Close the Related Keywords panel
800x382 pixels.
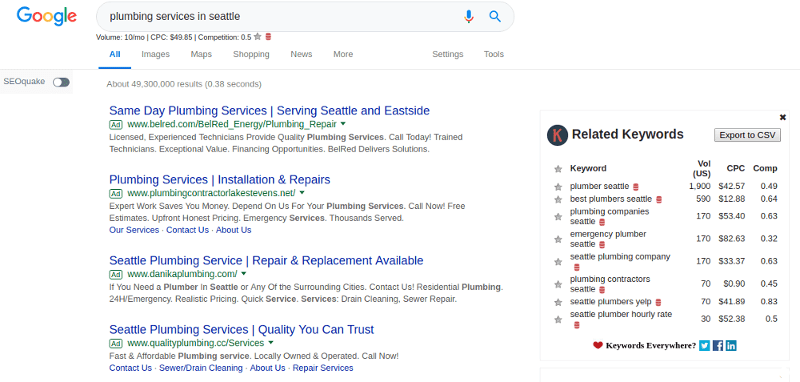point(783,117)
